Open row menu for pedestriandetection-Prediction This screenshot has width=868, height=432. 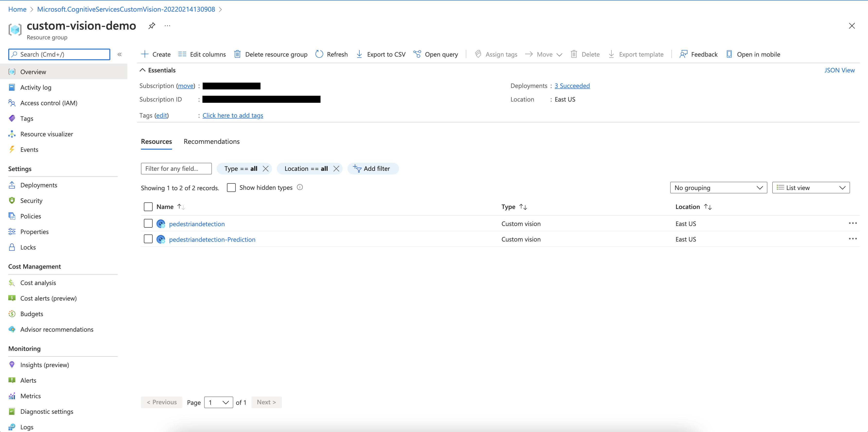852,239
